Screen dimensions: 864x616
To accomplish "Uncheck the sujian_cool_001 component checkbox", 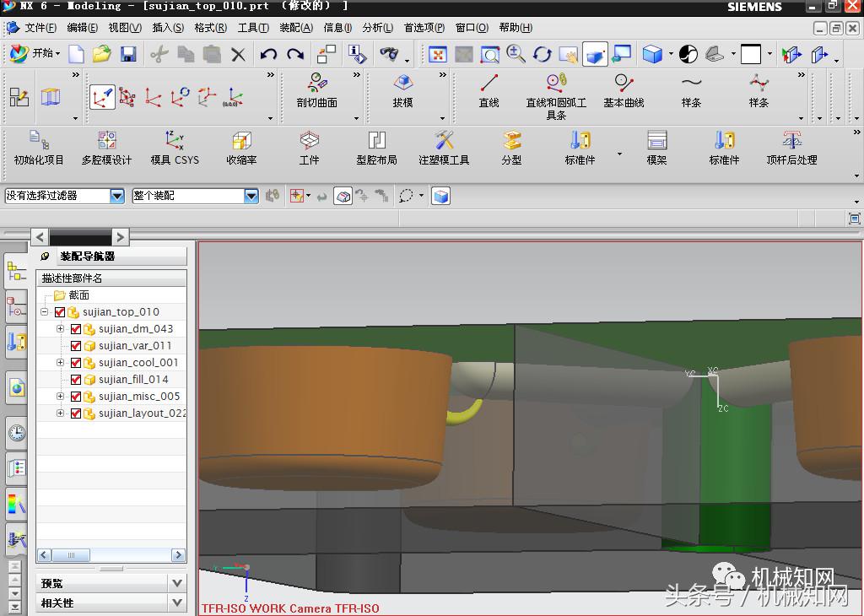I will 76,363.
